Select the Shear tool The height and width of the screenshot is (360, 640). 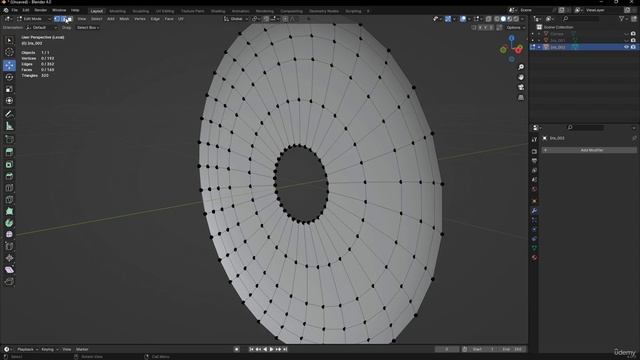pos(9,270)
